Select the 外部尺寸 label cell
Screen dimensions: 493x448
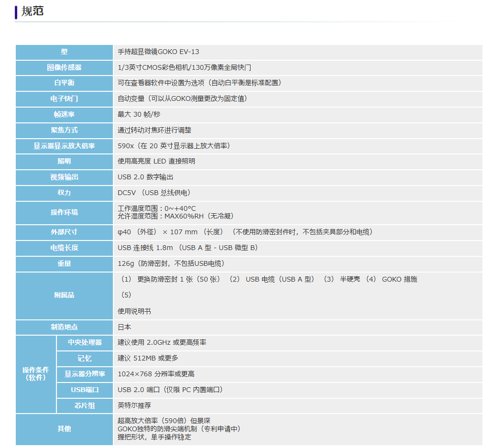point(64,232)
